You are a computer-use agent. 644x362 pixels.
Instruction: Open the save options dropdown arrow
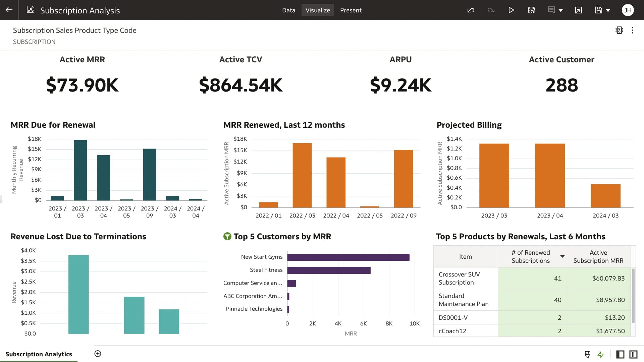click(x=607, y=10)
